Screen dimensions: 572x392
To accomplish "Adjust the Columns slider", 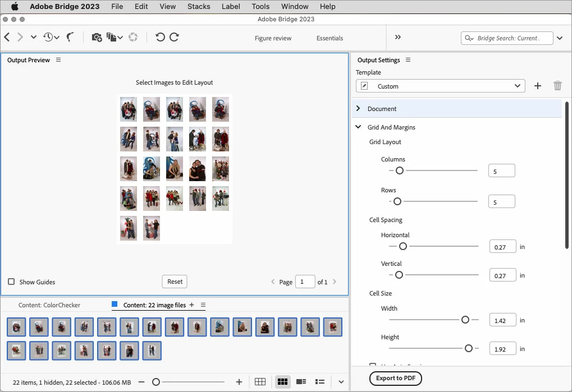I will coord(400,170).
